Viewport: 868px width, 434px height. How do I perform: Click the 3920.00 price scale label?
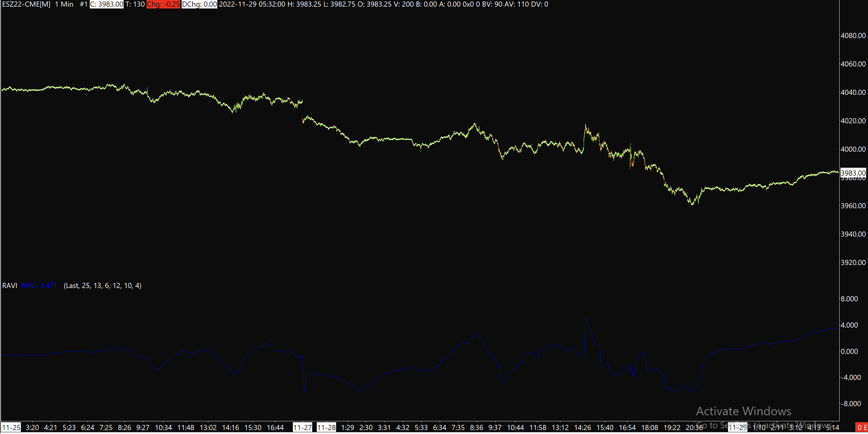click(x=853, y=262)
